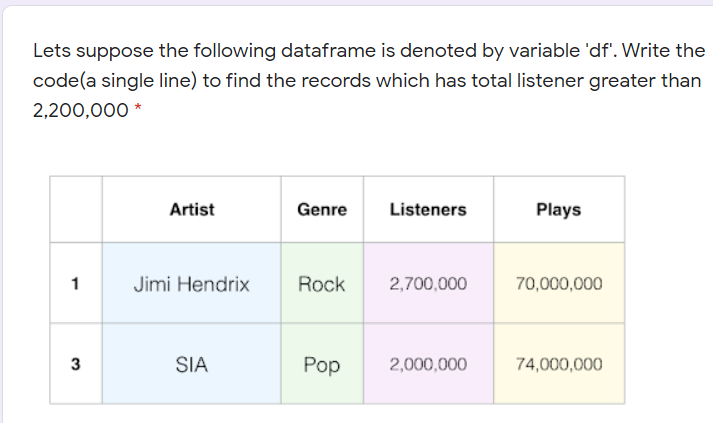Click the Rock genre cell
Viewport: 713px width, 423px height.
point(322,283)
